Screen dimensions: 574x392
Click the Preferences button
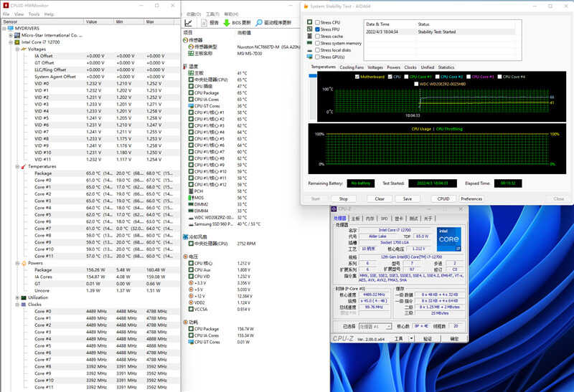click(x=471, y=199)
